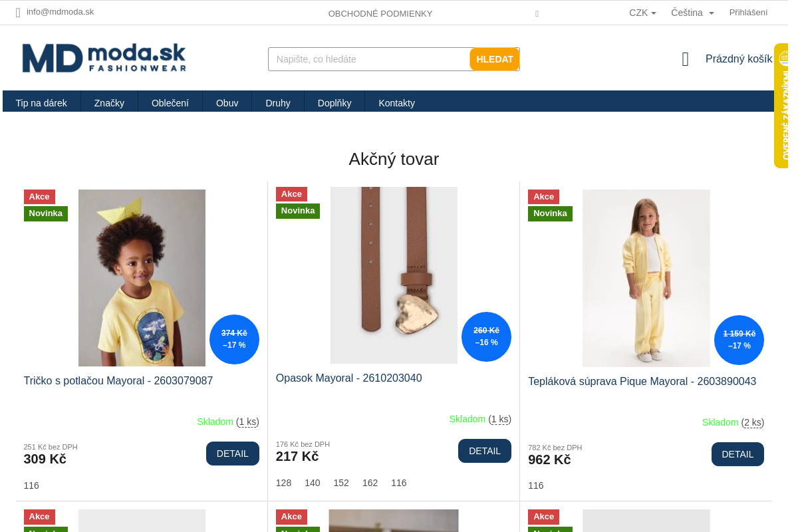Click the HLEDAT search button
Screen dimensions: 798x532
[x=495, y=59]
